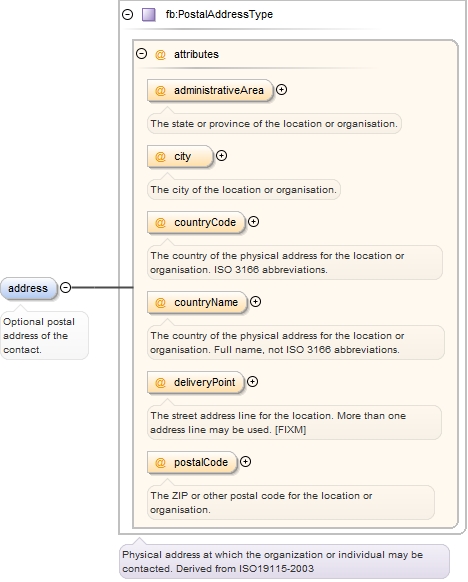Collapse the fb:PostalAddressType box

pos(128,14)
